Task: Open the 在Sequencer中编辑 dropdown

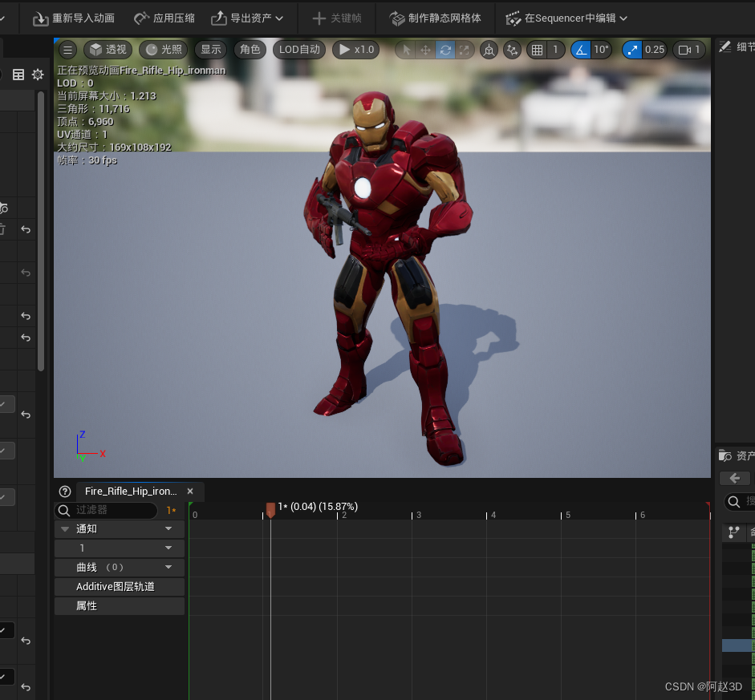Action: (566, 18)
